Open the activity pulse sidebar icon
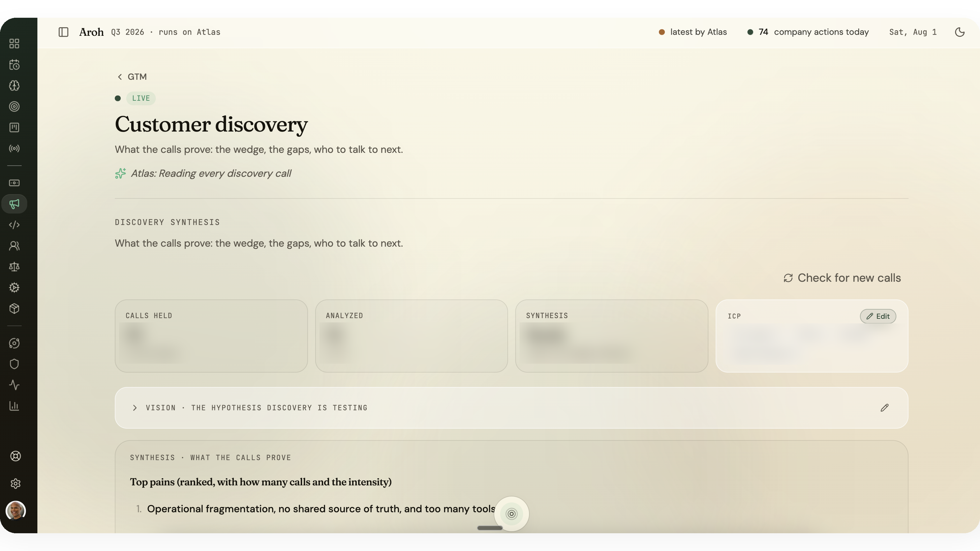 click(14, 385)
